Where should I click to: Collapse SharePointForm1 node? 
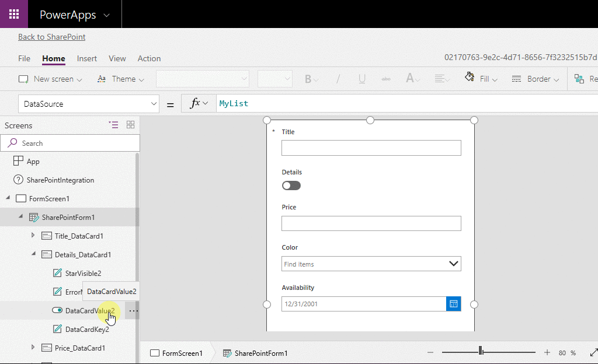(x=21, y=216)
